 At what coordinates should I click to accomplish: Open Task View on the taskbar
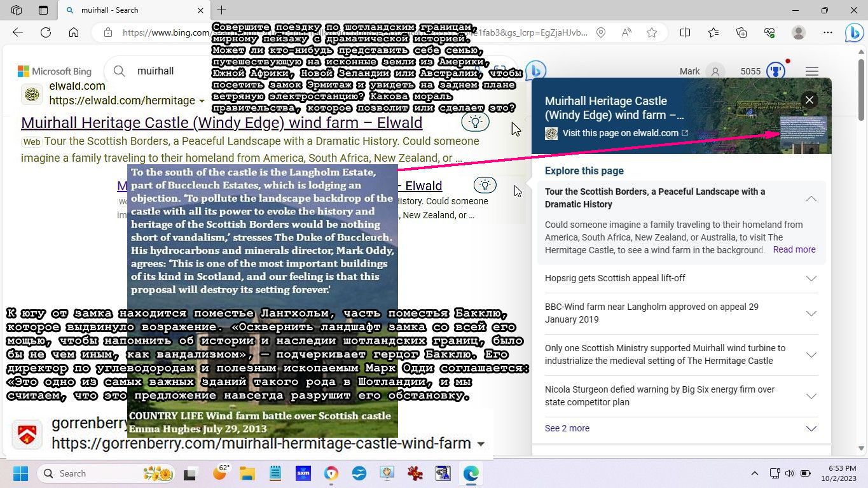[x=189, y=473]
